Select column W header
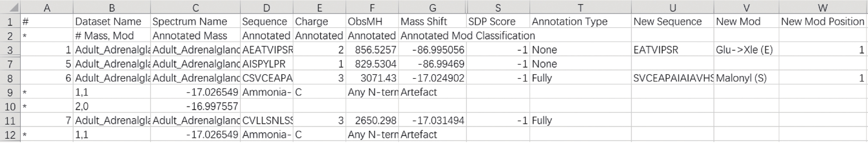 823,7
